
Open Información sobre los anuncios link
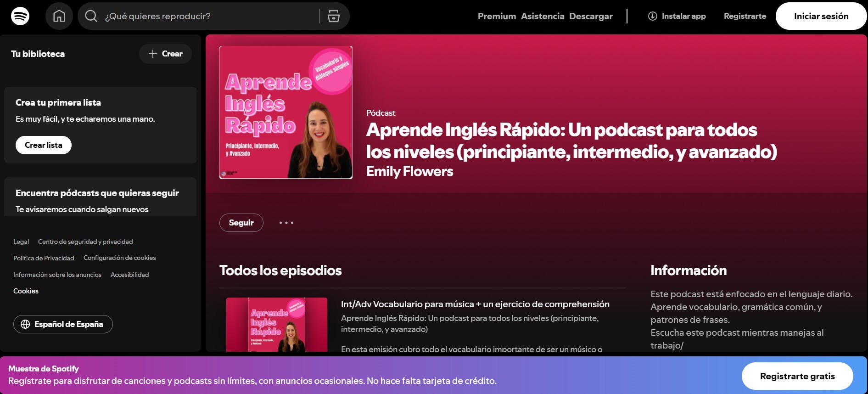[57, 275]
